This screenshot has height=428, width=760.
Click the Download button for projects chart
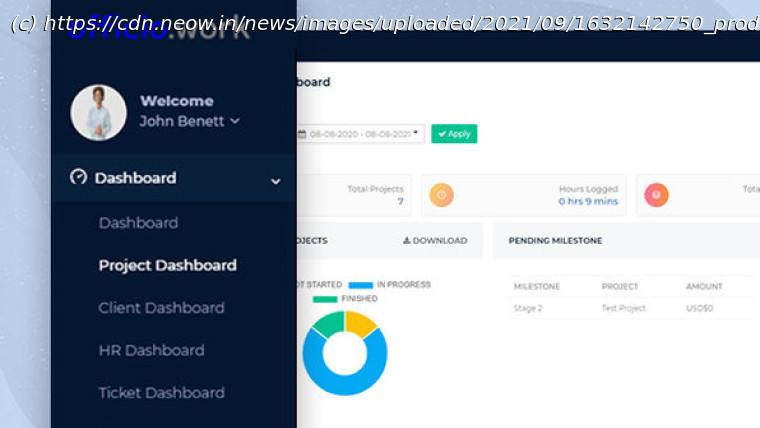[x=435, y=241]
